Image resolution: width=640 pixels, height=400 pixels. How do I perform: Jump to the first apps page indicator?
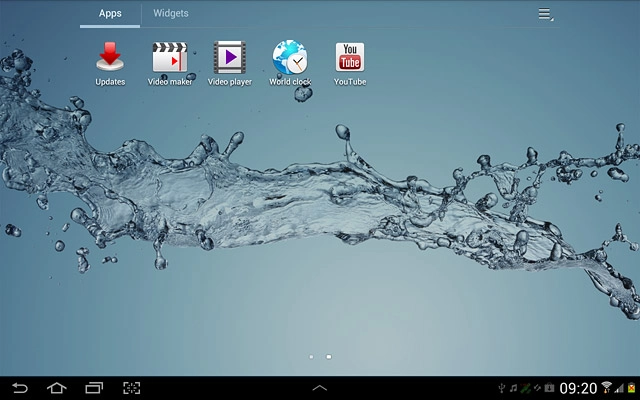click(311, 356)
